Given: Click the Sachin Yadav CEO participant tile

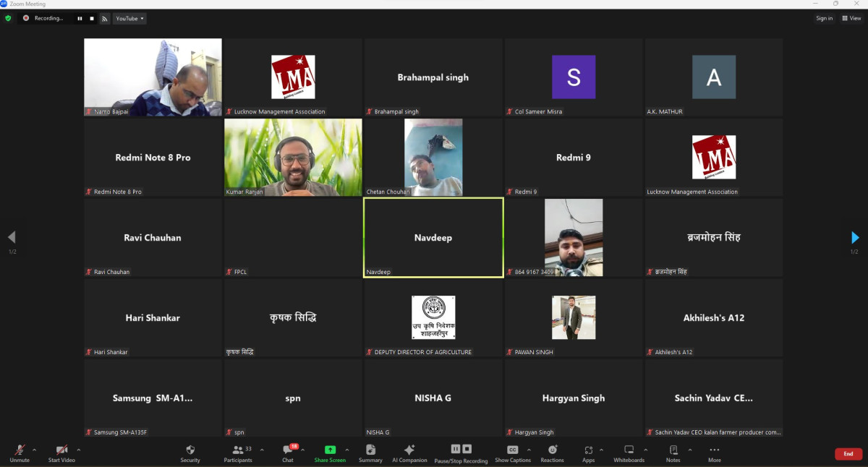Looking at the screenshot, I should [x=714, y=398].
